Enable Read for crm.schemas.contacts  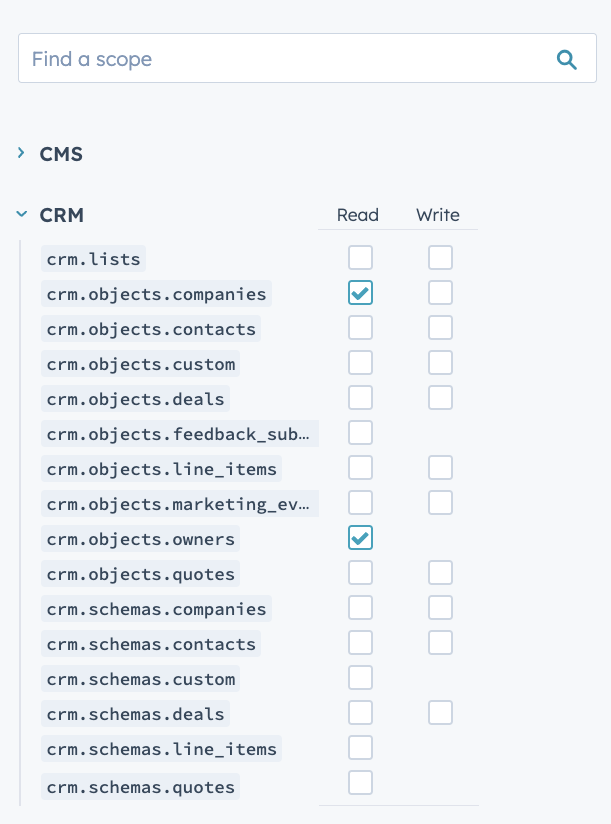click(x=360, y=642)
